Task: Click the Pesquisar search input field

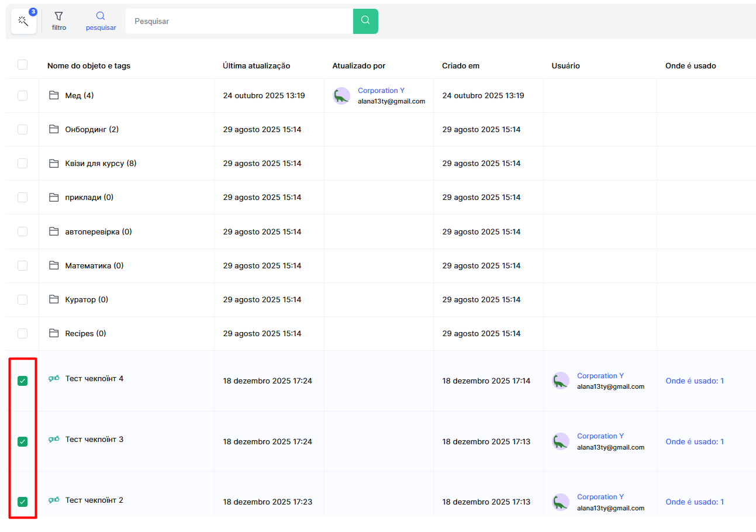Action: (239, 21)
